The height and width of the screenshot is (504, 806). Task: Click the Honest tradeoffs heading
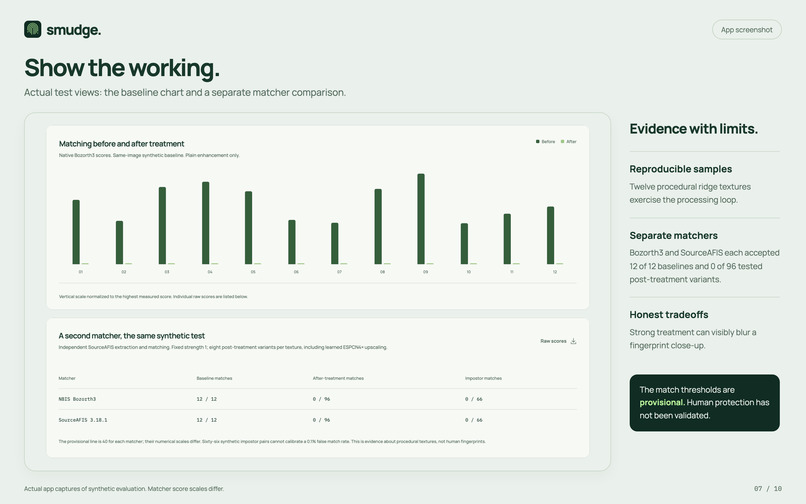[669, 315]
